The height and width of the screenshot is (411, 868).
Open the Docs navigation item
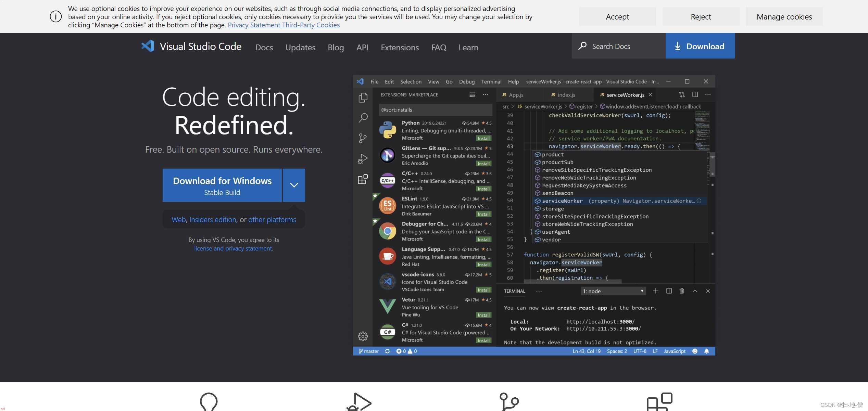pos(264,47)
